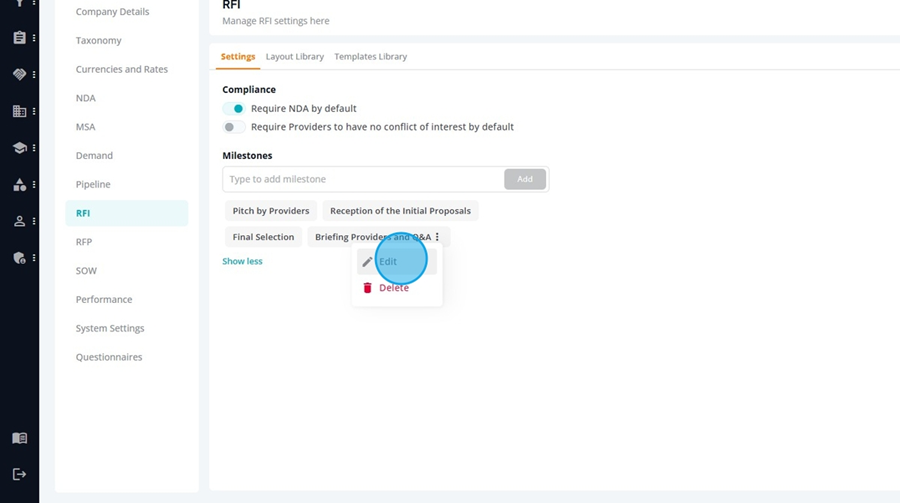Open Questionnaires in the settings list
Screen dimensions: 900x503
click(x=109, y=357)
